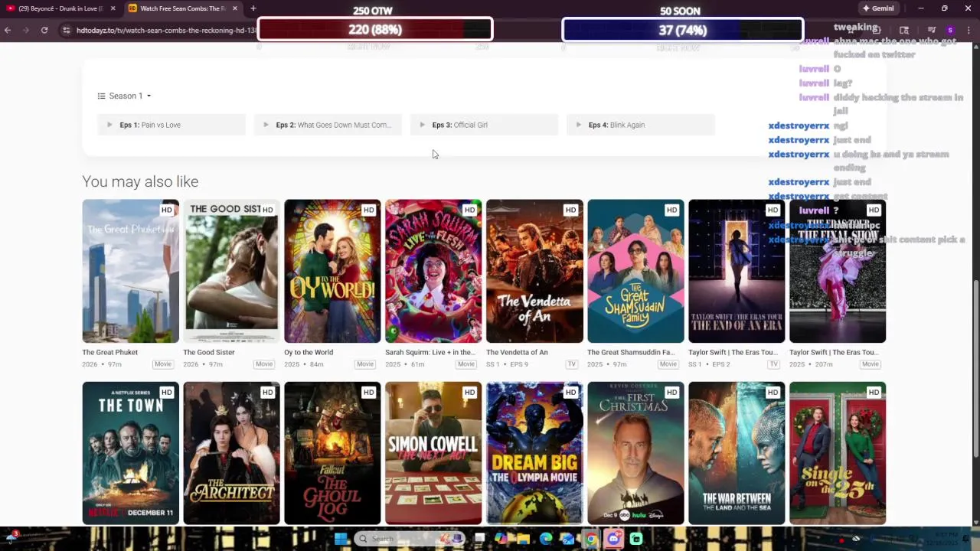Screen dimensions: 980x551
Task: Launch Microsoft Edge from the taskbar
Action: point(546,539)
